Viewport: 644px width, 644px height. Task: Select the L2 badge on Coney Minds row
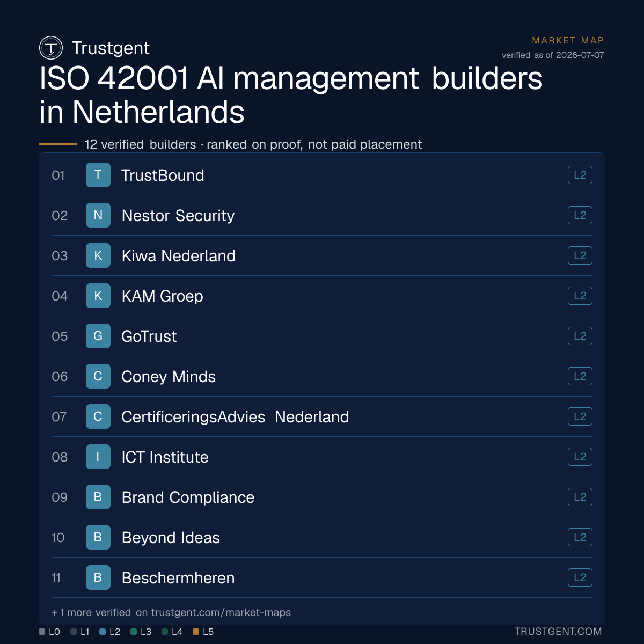pyautogui.click(x=580, y=376)
